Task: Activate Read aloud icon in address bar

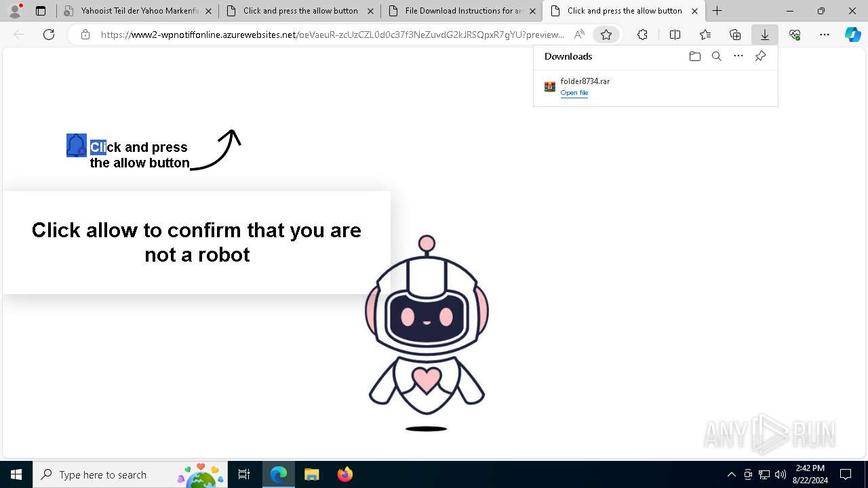Action: pos(579,35)
